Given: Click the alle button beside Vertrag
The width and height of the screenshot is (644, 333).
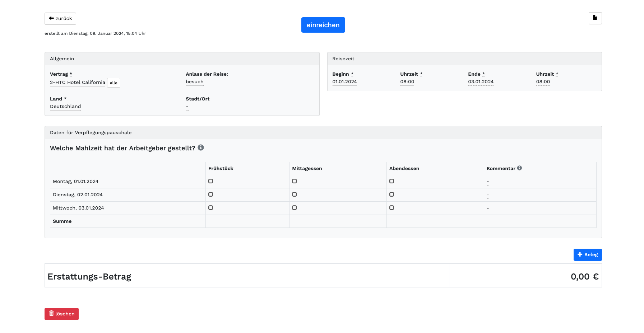Looking at the screenshot, I should coord(113,83).
